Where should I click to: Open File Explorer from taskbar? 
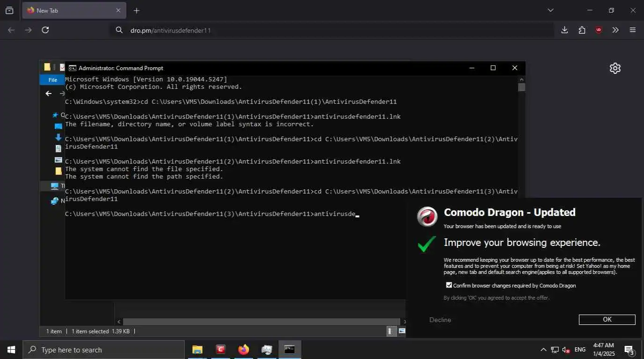click(x=198, y=350)
